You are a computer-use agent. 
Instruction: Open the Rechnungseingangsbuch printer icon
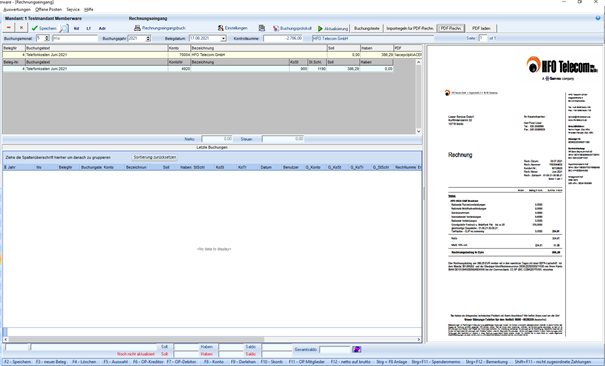click(x=137, y=28)
